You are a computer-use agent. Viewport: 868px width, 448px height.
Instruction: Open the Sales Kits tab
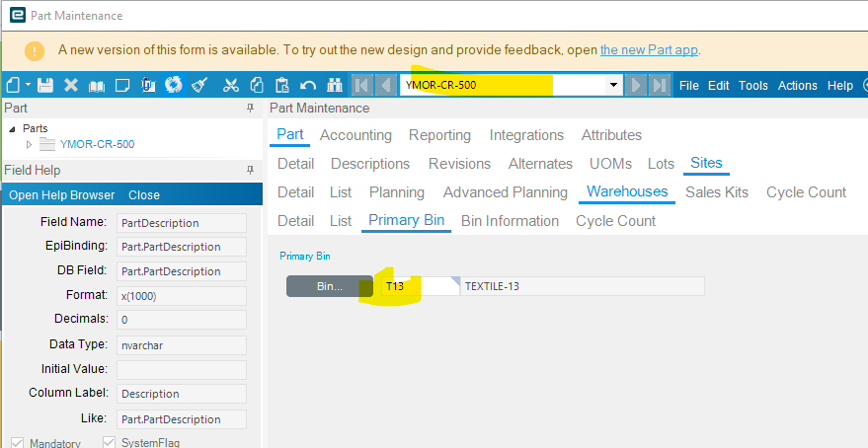pos(717,192)
